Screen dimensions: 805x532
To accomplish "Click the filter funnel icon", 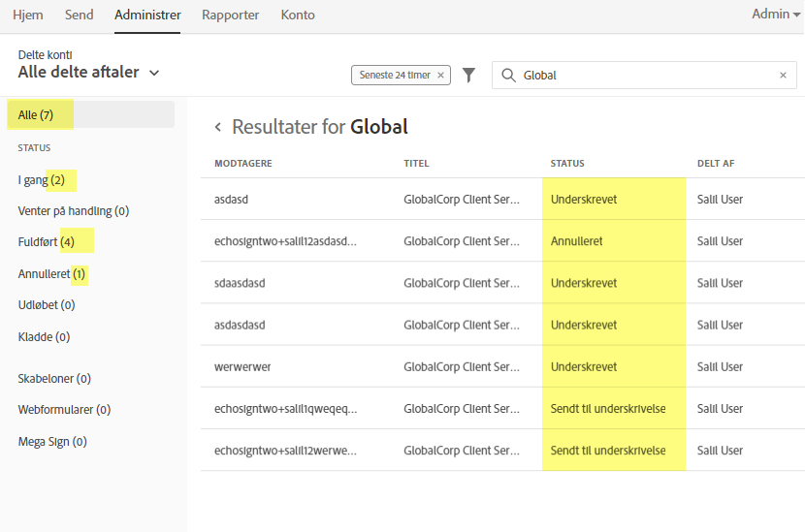I will (x=469, y=75).
